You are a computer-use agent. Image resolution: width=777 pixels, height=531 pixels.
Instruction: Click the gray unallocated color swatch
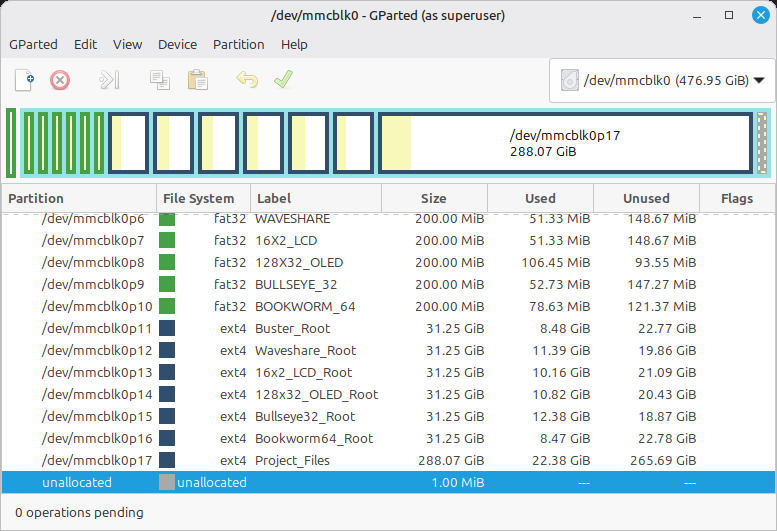(167, 482)
